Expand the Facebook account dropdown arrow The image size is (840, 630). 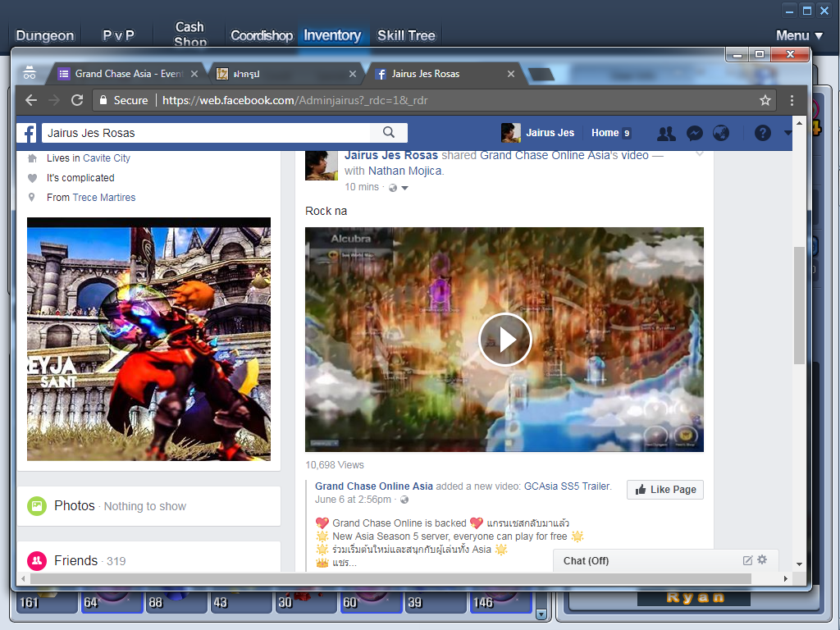pos(787,133)
